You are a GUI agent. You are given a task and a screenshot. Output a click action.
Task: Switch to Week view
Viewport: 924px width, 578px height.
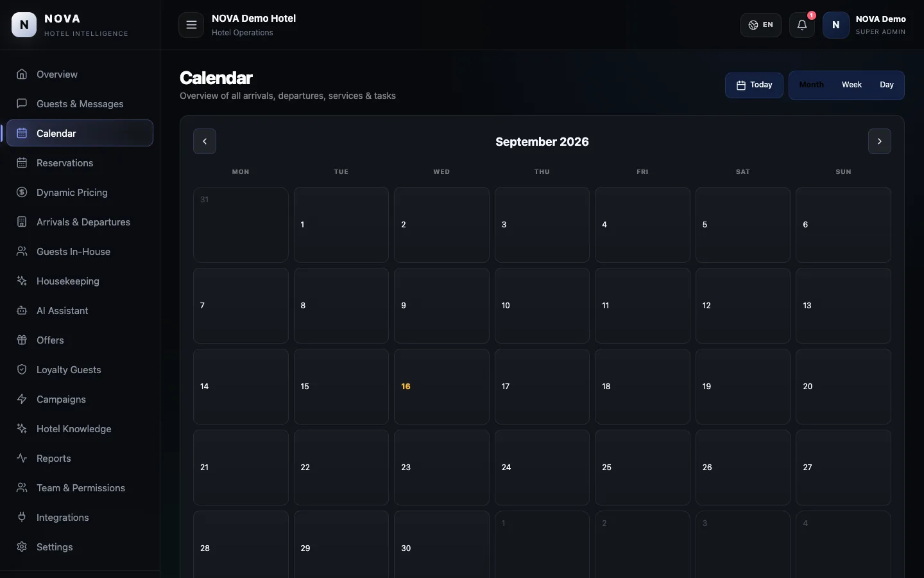[x=851, y=85]
